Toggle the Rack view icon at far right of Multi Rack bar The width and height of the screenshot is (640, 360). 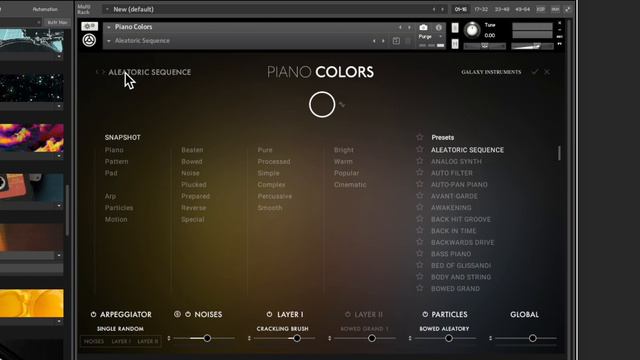568,9
